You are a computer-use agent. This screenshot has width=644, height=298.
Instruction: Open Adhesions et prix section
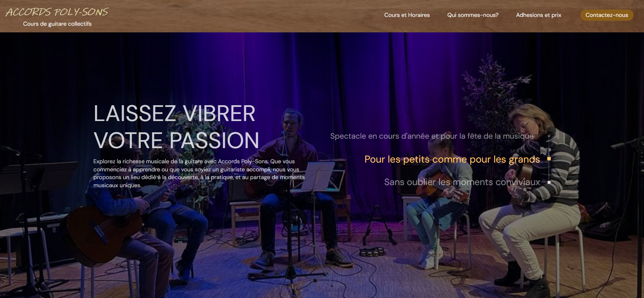[538, 15]
